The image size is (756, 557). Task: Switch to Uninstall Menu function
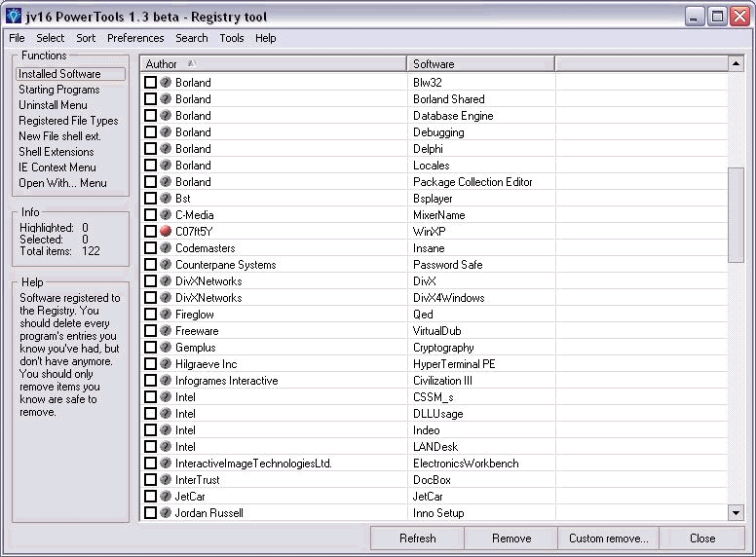pos(53,105)
